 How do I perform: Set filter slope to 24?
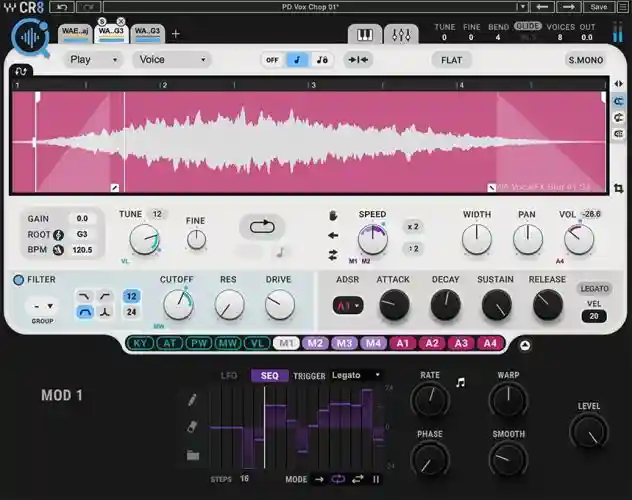[131, 312]
